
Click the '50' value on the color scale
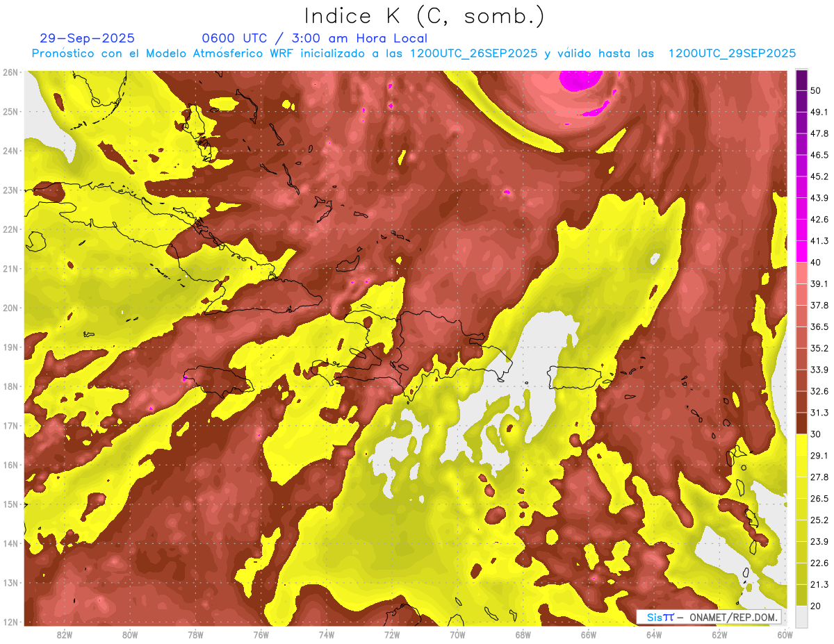(817, 91)
